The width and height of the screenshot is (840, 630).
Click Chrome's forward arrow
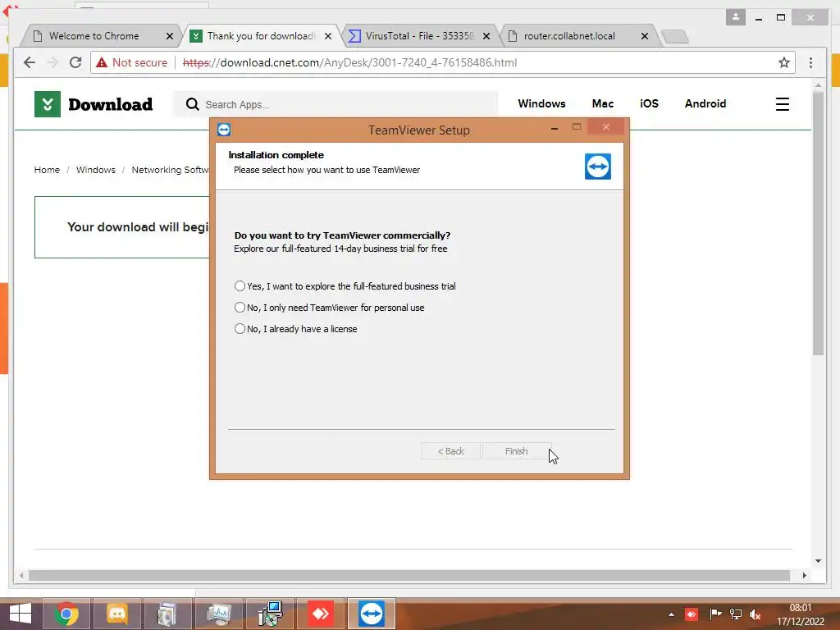52,62
